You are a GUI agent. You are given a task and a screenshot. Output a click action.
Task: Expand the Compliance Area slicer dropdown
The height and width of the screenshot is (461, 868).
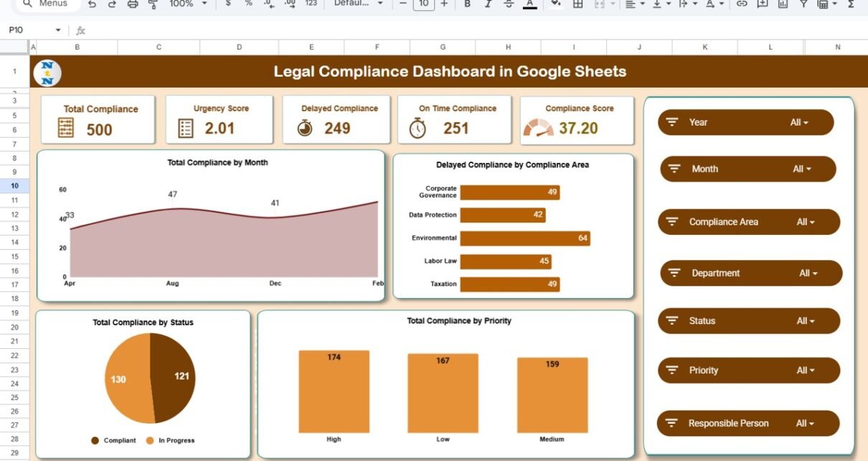[805, 223]
